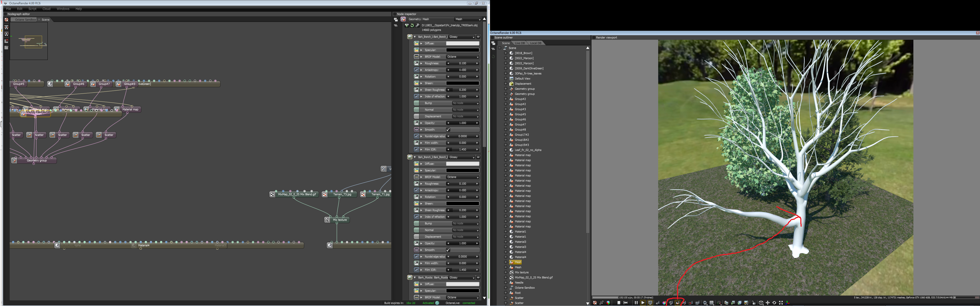Click the reload mesh icon

click(x=412, y=25)
